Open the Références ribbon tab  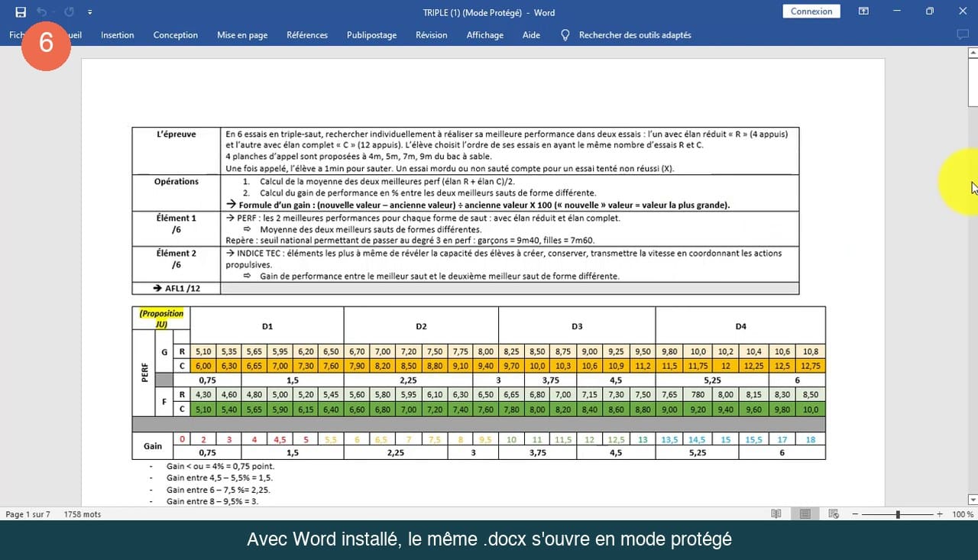(307, 35)
